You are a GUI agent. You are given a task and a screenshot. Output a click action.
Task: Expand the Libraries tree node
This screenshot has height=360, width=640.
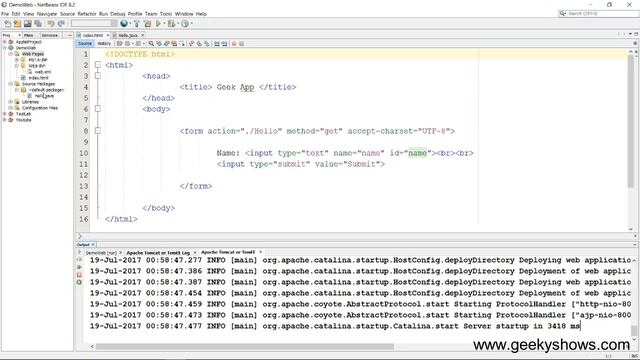click(11, 102)
